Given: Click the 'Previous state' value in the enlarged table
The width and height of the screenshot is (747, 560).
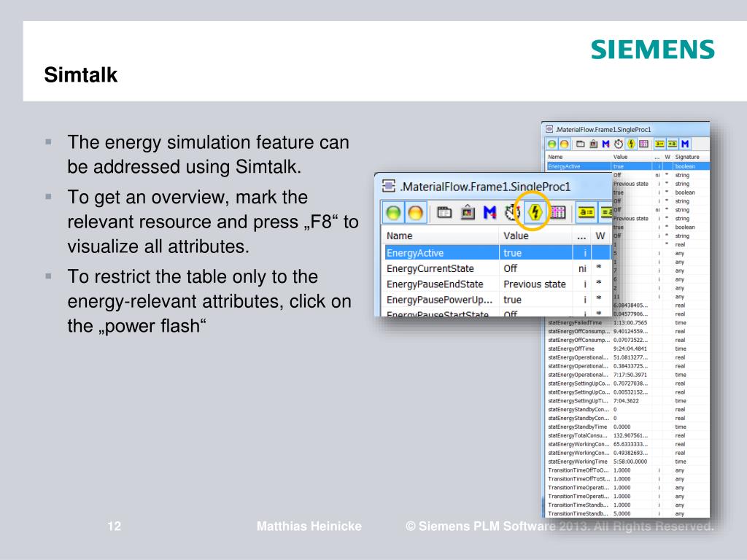Looking at the screenshot, I should click(535, 284).
